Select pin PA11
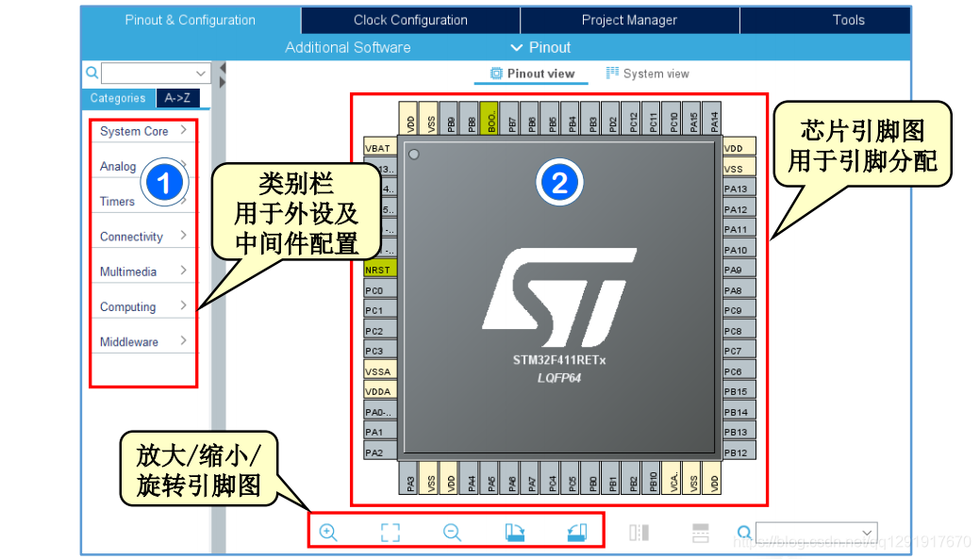The image size is (980, 559). [x=739, y=229]
